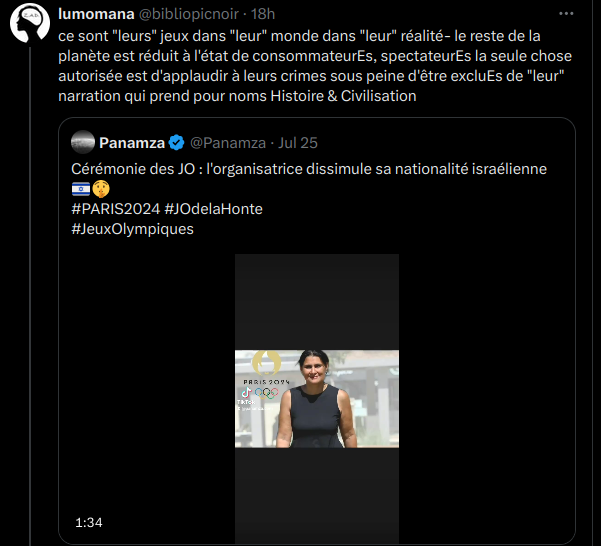Click the Paris 2024 flame emblem
Viewport: 601px width, 546px height.
[x=266, y=363]
